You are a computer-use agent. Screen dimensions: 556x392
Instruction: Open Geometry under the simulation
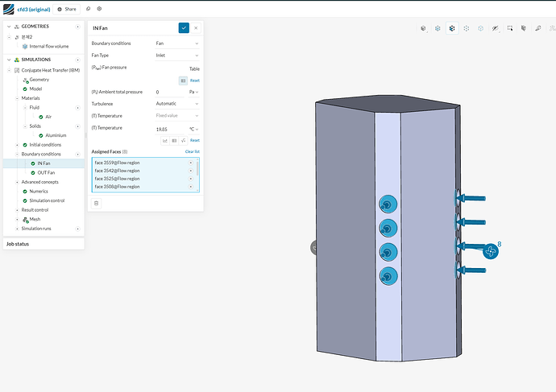(39, 80)
